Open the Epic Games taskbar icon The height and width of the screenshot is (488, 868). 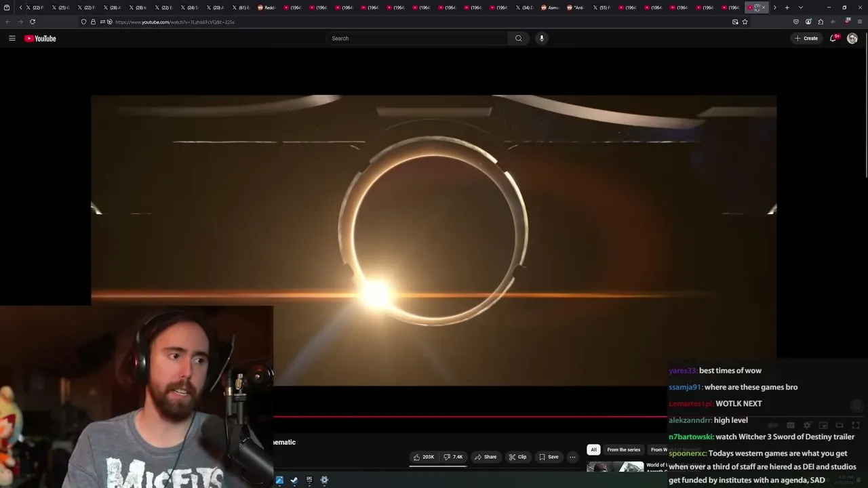pos(309,480)
